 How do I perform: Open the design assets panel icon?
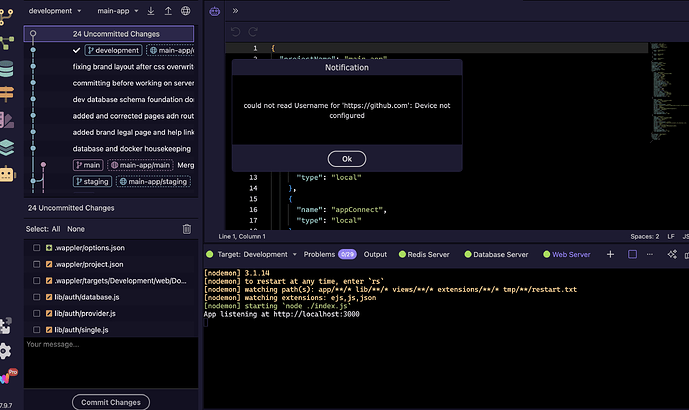click(7, 120)
